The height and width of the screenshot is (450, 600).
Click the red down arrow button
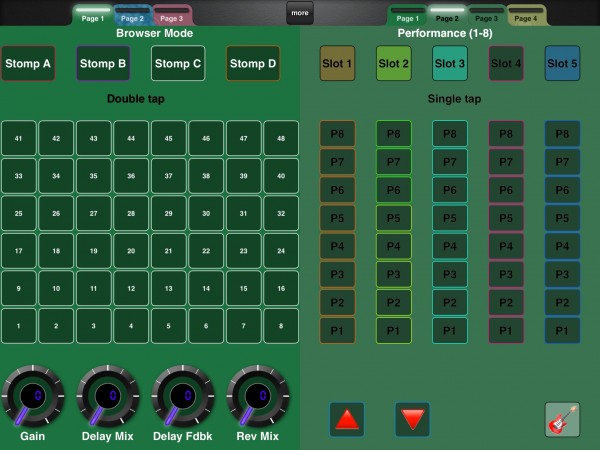(x=412, y=419)
